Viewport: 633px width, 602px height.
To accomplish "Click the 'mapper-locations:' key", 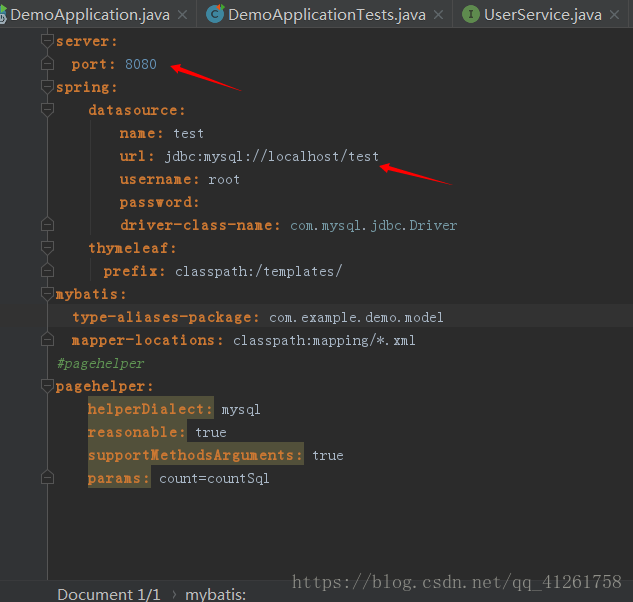I will click(x=147, y=340).
